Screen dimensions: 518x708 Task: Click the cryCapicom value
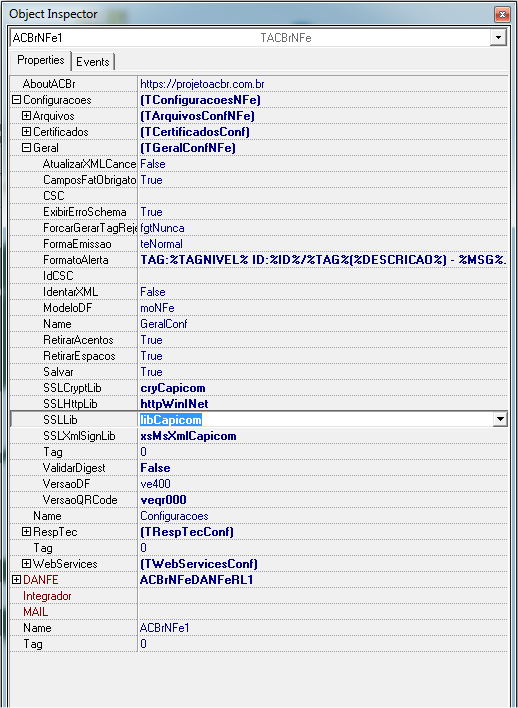(x=173, y=388)
